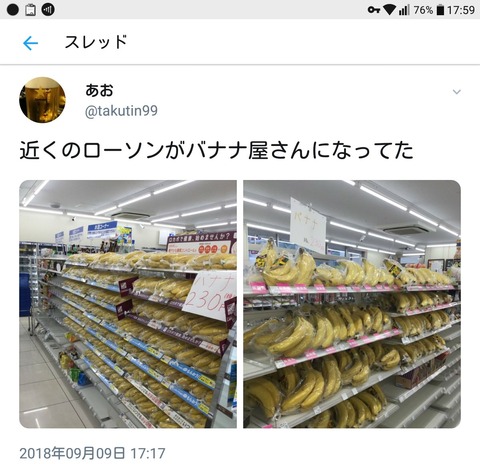Open the right banana shelf photo
This screenshot has height=464, width=480.
click(352, 304)
